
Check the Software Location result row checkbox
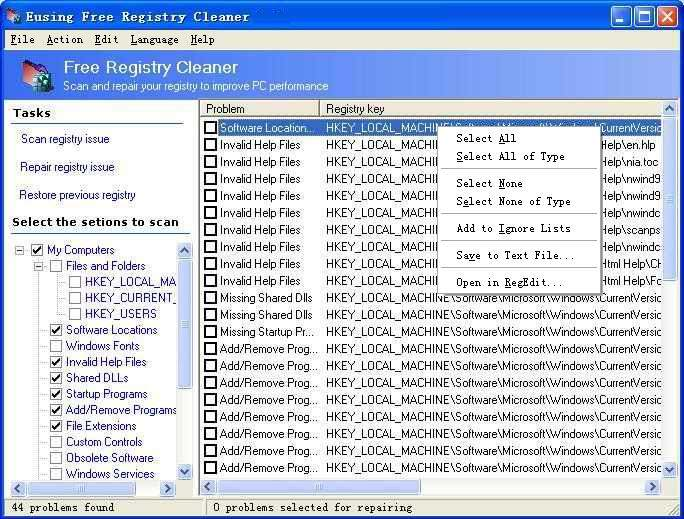pyautogui.click(x=210, y=128)
